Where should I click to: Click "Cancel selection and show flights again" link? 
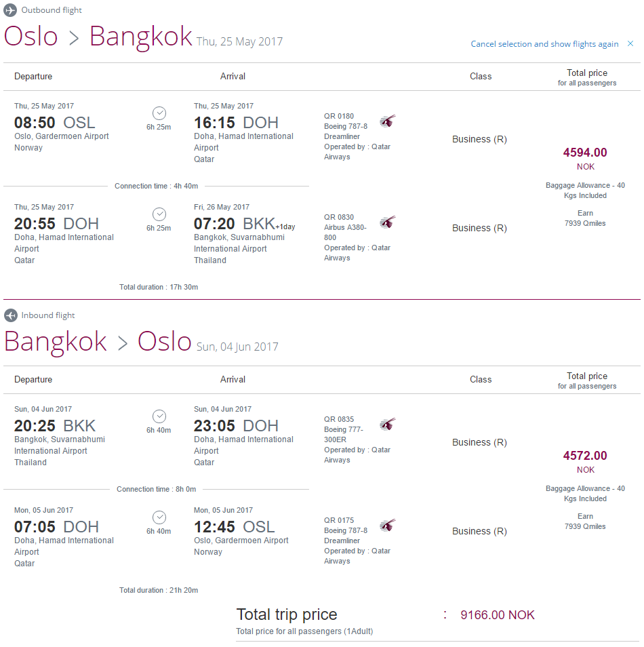(544, 44)
